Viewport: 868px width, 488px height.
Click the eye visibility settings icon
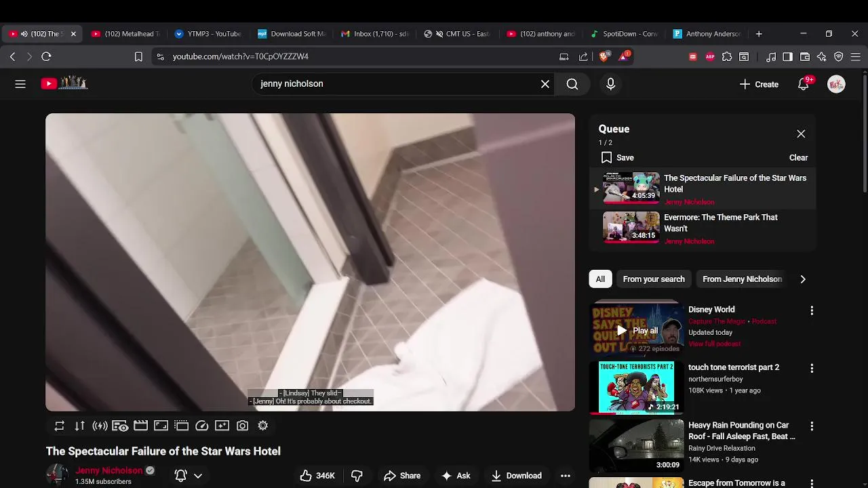pos(120,426)
